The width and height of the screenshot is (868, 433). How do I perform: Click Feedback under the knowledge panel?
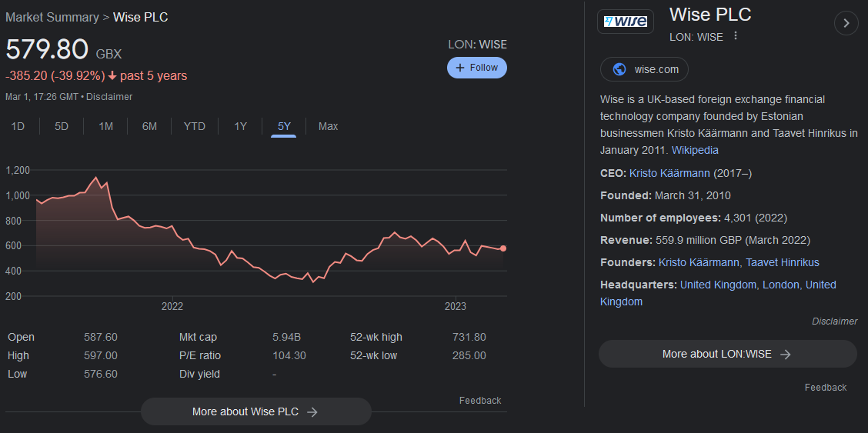click(x=826, y=387)
